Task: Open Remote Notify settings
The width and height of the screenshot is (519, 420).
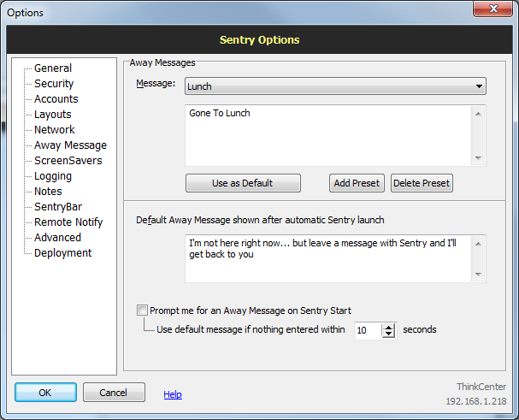Action: (x=68, y=222)
